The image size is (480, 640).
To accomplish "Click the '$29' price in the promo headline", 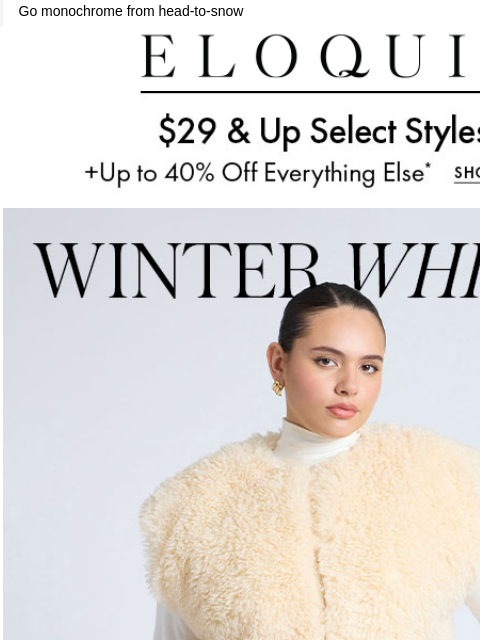I will coord(187,131).
